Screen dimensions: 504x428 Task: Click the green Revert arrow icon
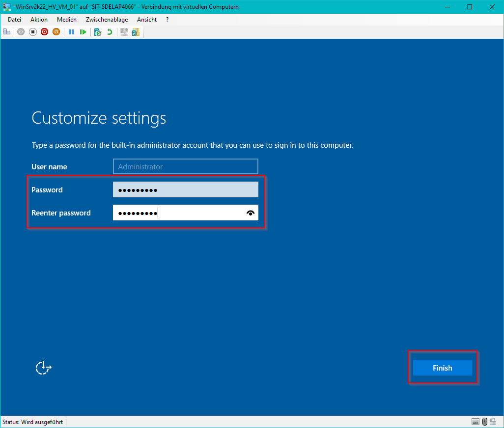tap(110, 32)
